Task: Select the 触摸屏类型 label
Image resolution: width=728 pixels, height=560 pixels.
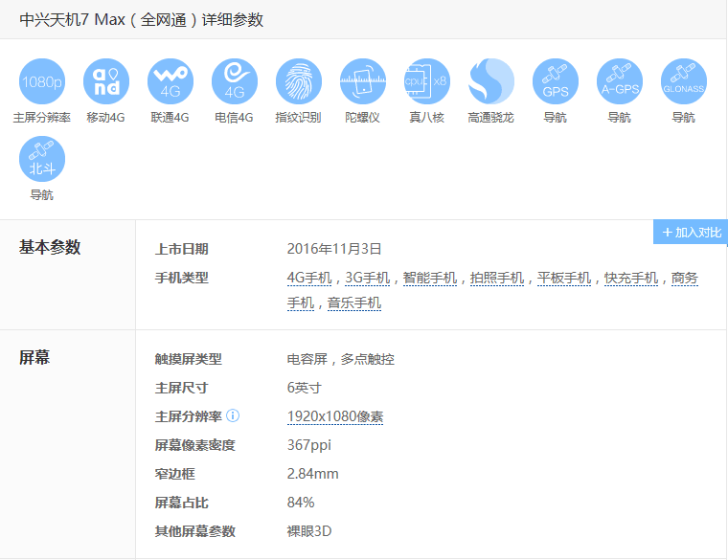Action: pyautogui.click(x=188, y=359)
